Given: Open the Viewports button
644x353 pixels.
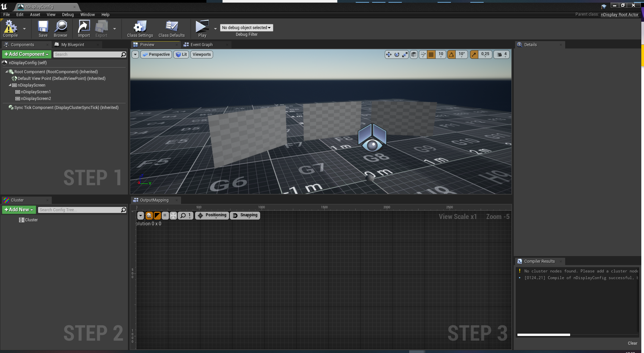Looking at the screenshot, I should tap(202, 54).
